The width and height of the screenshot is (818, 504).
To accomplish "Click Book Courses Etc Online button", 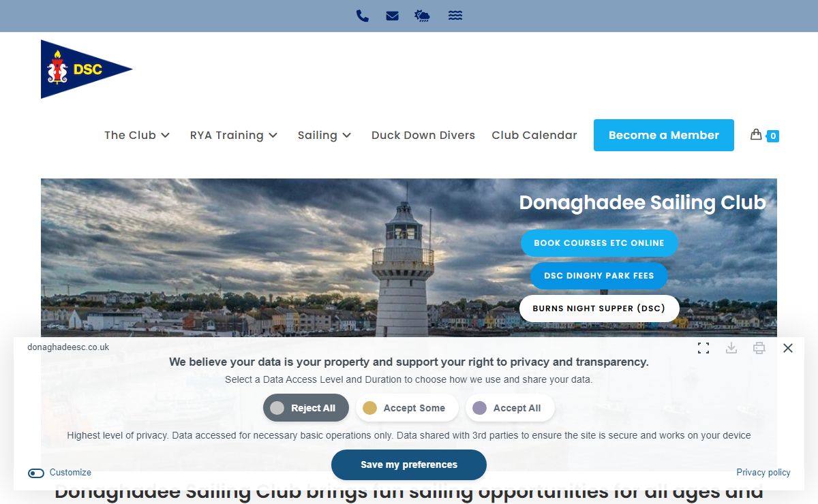I will coord(599,243).
